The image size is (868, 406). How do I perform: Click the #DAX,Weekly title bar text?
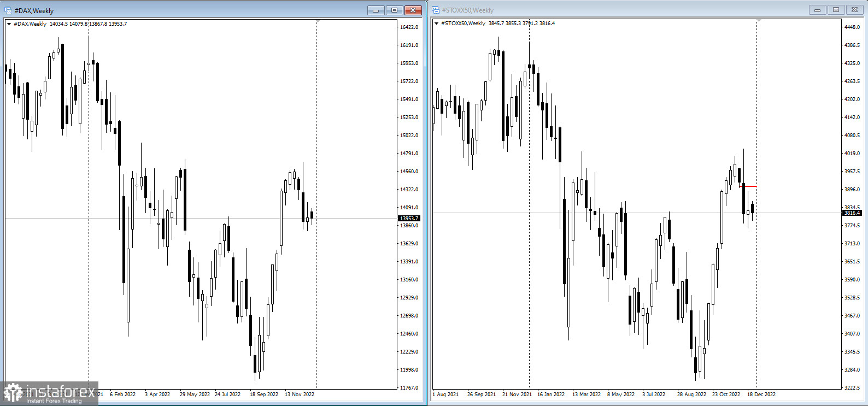[x=34, y=11]
